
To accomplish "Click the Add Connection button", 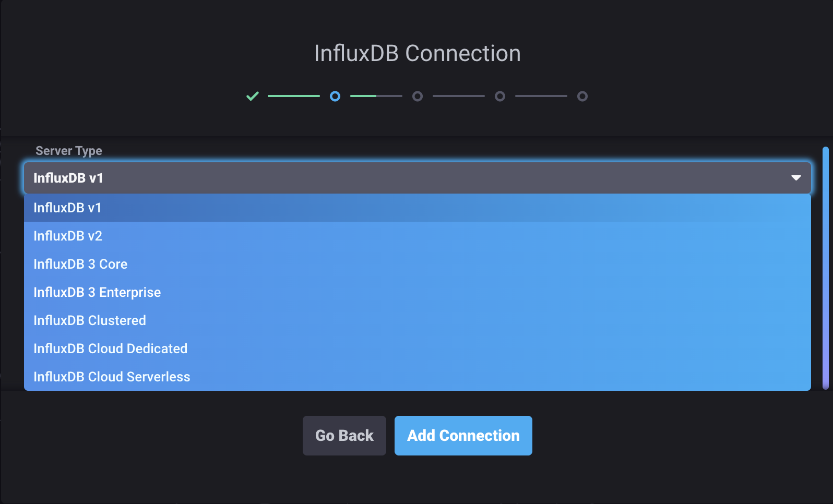I will pyautogui.click(x=463, y=436).
